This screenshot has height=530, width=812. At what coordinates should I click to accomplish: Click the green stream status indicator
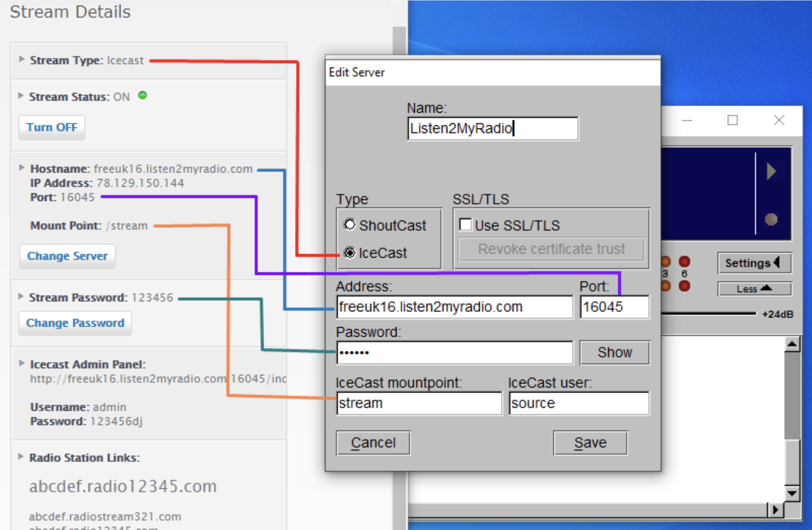[x=143, y=95]
